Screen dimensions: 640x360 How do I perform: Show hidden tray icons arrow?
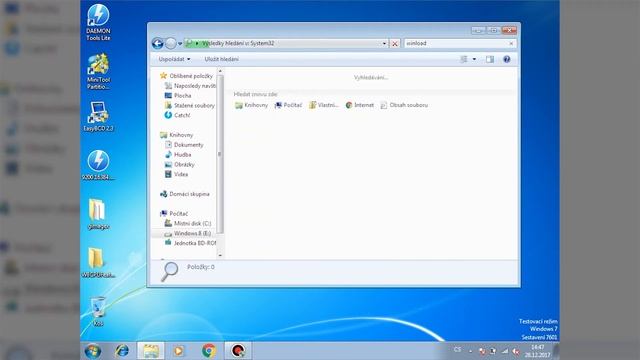(471, 351)
